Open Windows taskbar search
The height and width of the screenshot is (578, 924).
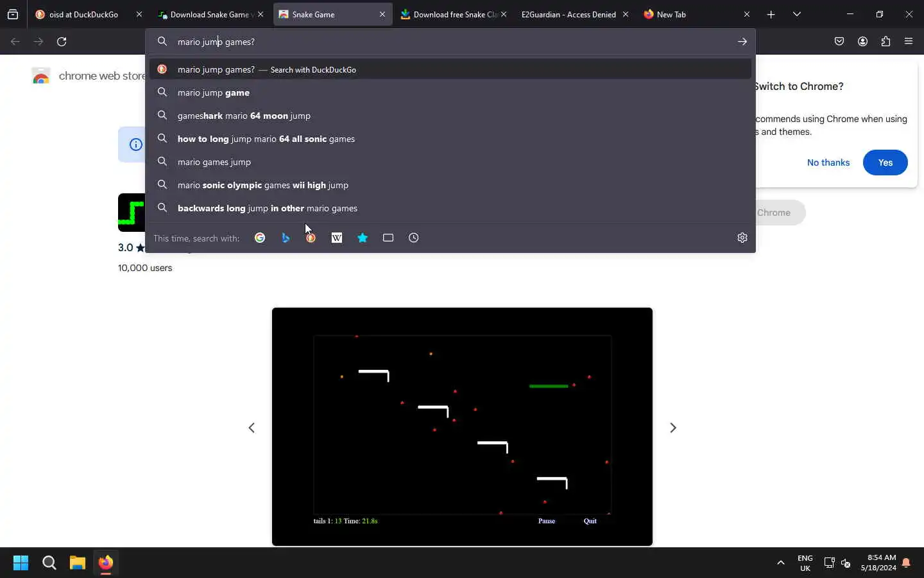pos(49,563)
